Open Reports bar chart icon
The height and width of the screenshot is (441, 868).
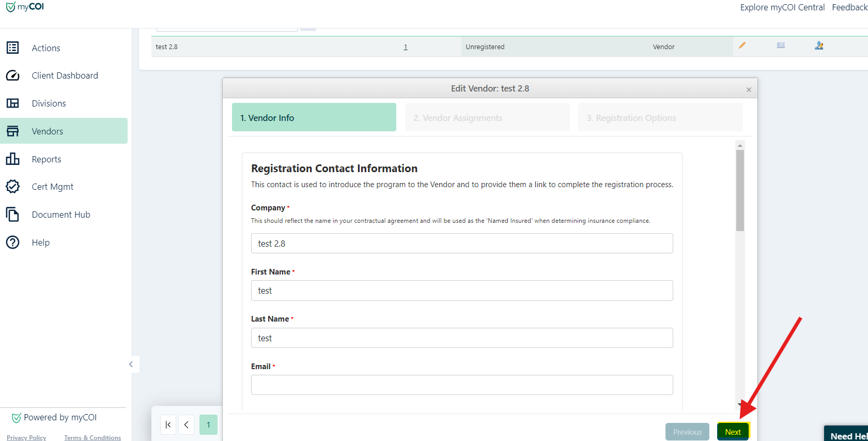(12, 159)
